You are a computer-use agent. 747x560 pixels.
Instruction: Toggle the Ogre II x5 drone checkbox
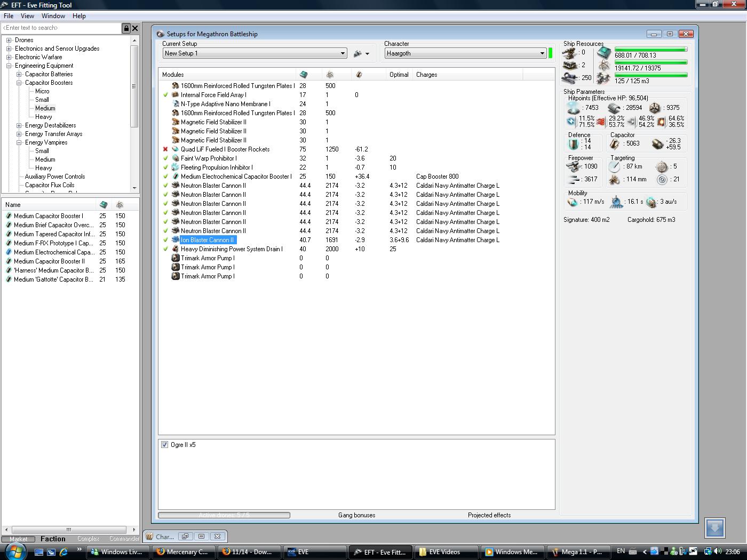(164, 445)
